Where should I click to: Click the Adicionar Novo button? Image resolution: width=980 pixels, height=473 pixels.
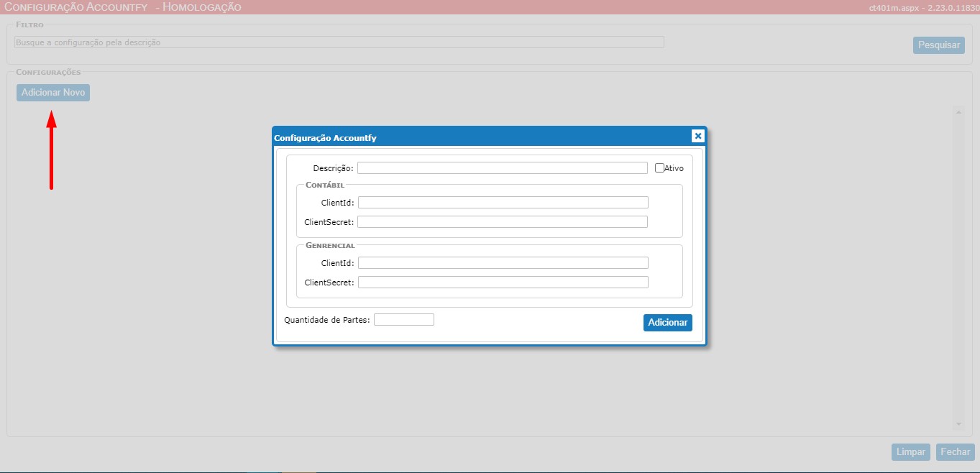tap(53, 93)
